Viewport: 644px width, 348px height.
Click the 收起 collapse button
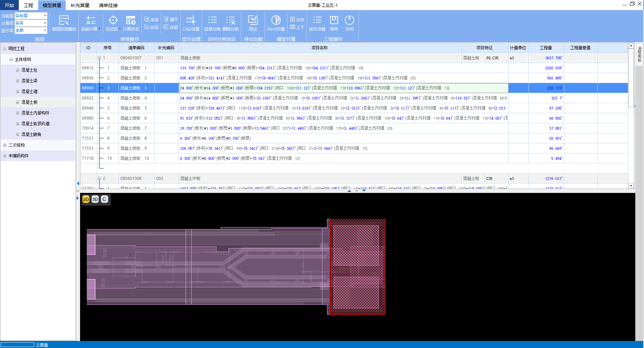[x=171, y=27]
